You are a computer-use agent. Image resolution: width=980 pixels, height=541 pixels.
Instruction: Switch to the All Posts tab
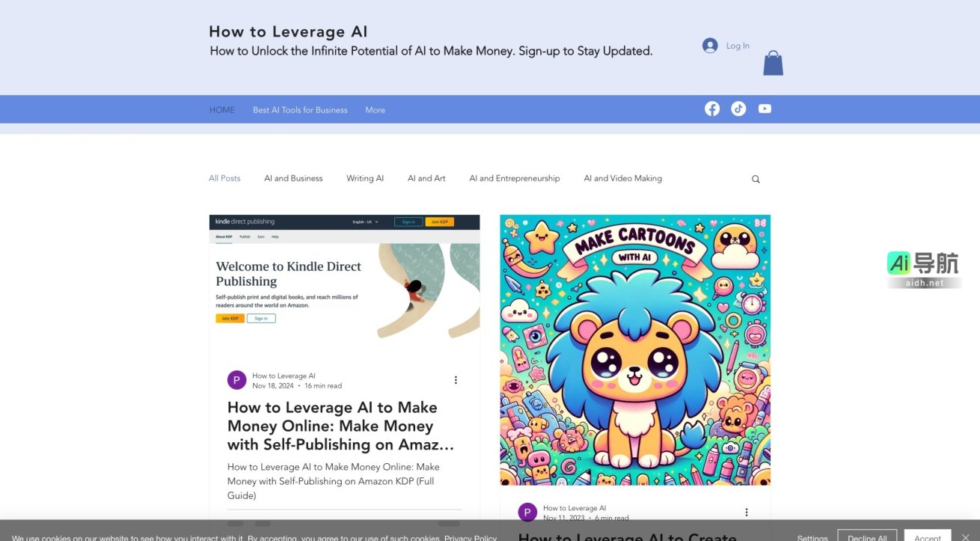[224, 178]
